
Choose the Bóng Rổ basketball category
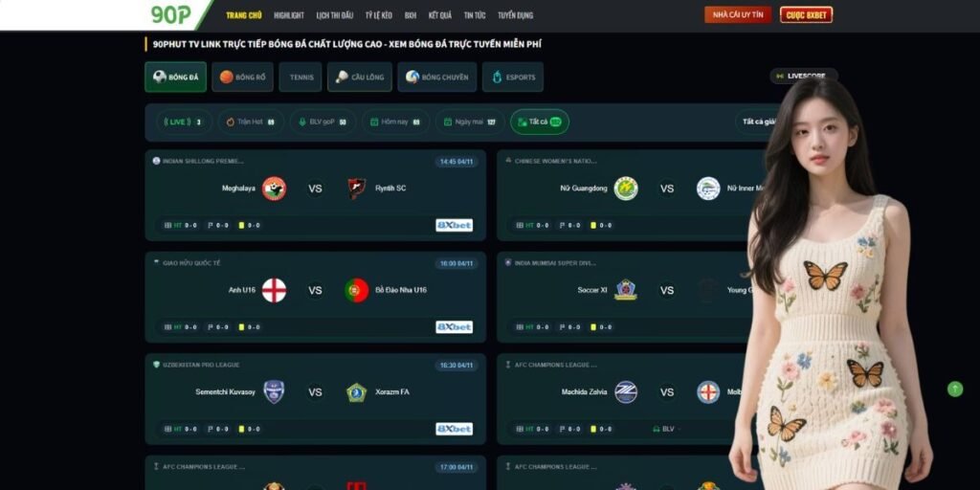[242, 77]
